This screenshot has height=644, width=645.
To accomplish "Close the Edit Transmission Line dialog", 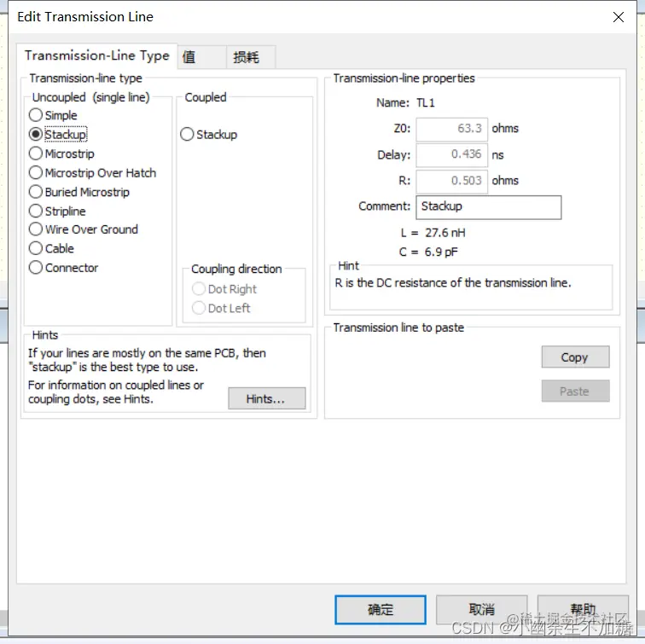I will [x=619, y=17].
